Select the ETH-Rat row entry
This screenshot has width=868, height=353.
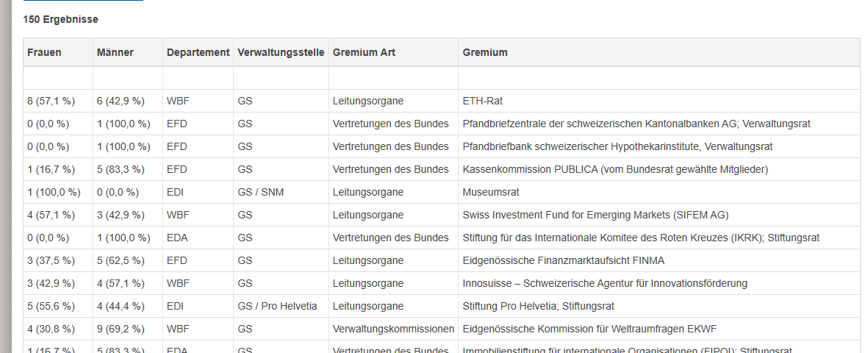[483, 101]
